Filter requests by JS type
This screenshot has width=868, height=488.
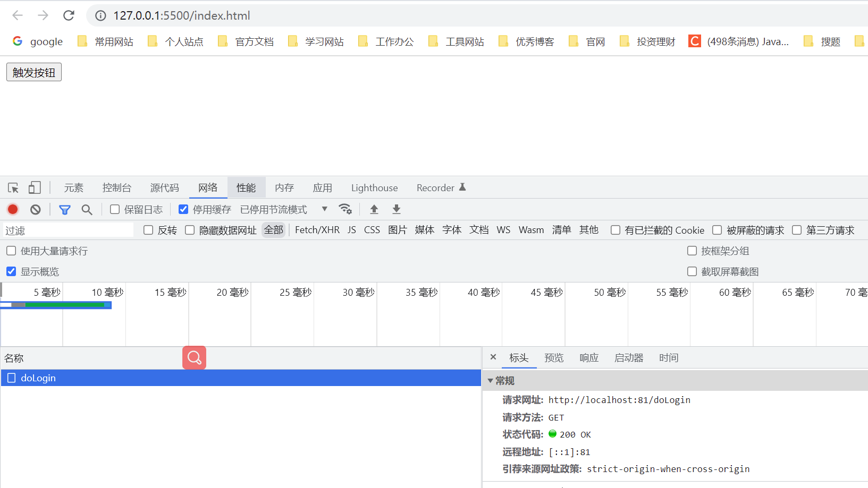click(x=352, y=230)
